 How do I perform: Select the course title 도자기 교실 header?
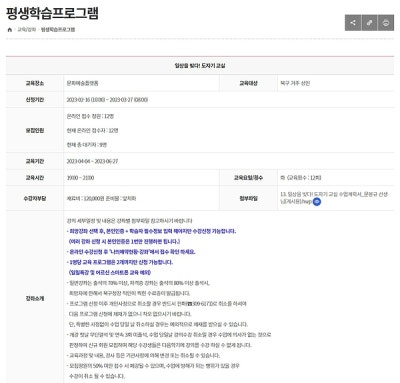tap(200, 66)
